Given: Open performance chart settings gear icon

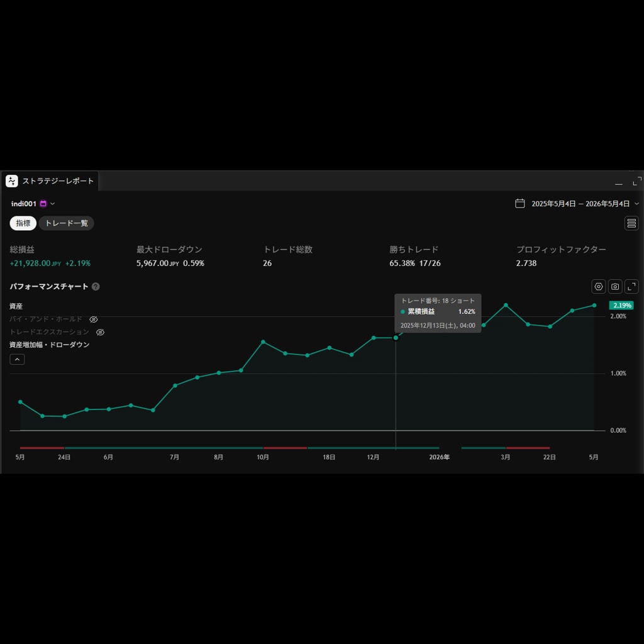Looking at the screenshot, I should tap(599, 287).
